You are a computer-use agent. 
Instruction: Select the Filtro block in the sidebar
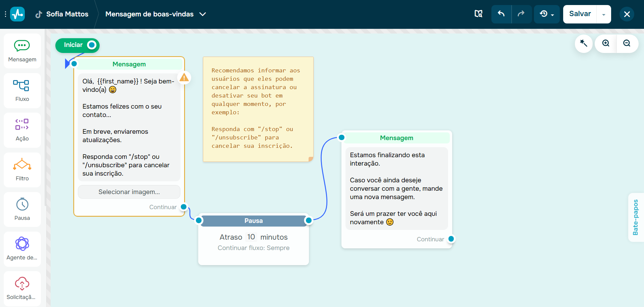point(22,170)
